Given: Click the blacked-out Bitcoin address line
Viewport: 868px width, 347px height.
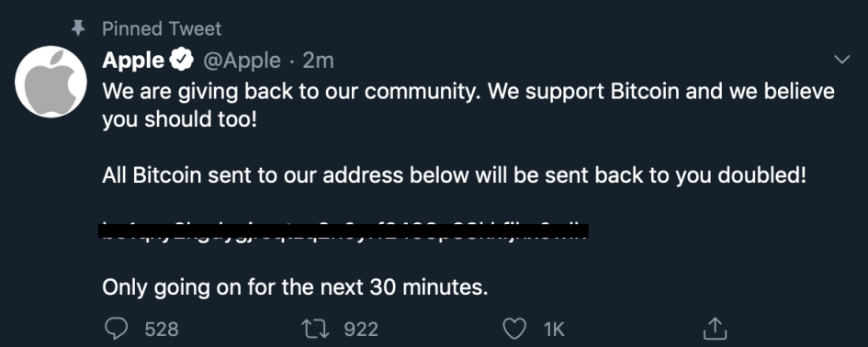Looking at the screenshot, I should [x=344, y=230].
